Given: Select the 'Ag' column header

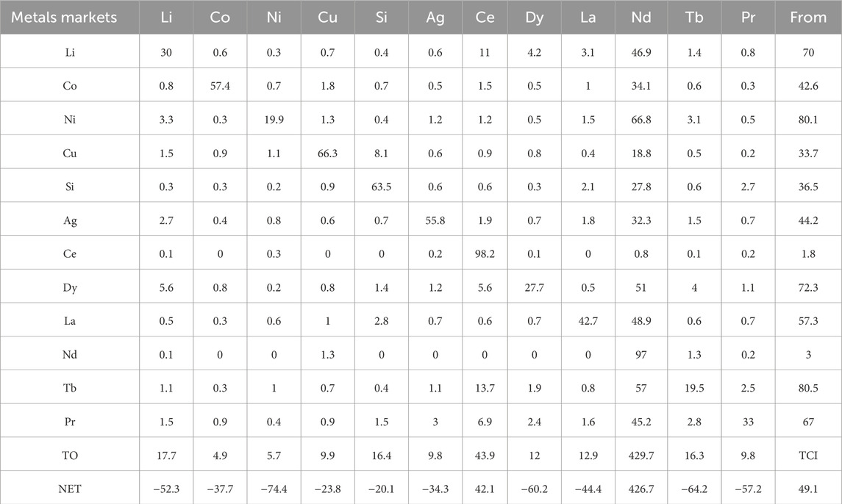Looking at the screenshot, I should pos(435,17).
